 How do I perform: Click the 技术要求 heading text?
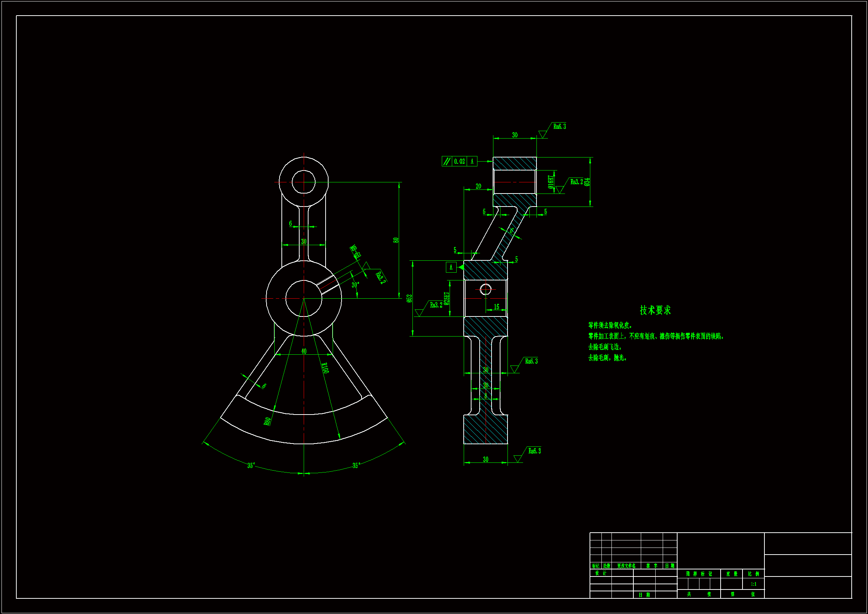click(655, 310)
